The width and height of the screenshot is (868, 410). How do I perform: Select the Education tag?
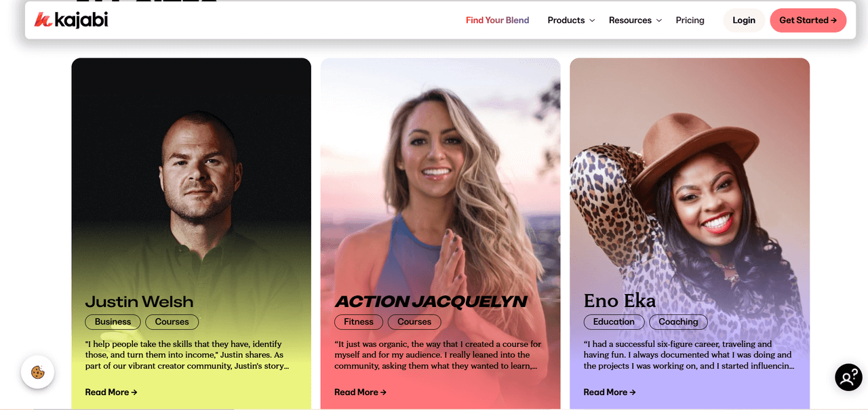tap(614, 322)
